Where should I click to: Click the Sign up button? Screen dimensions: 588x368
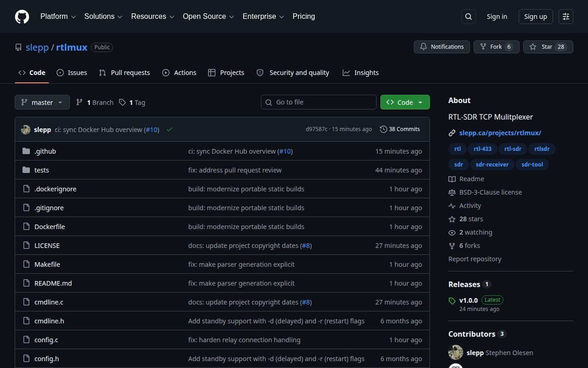point(536,17)
